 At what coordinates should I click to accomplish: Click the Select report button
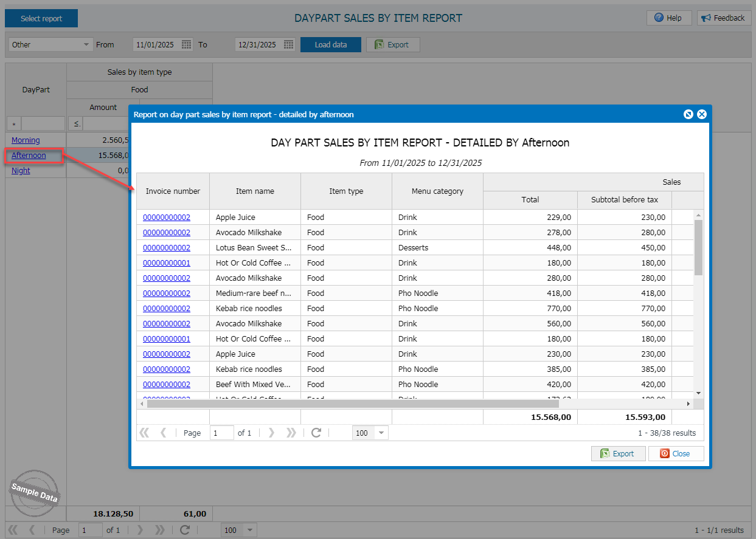pyautogui.click(x=41, y=18)
